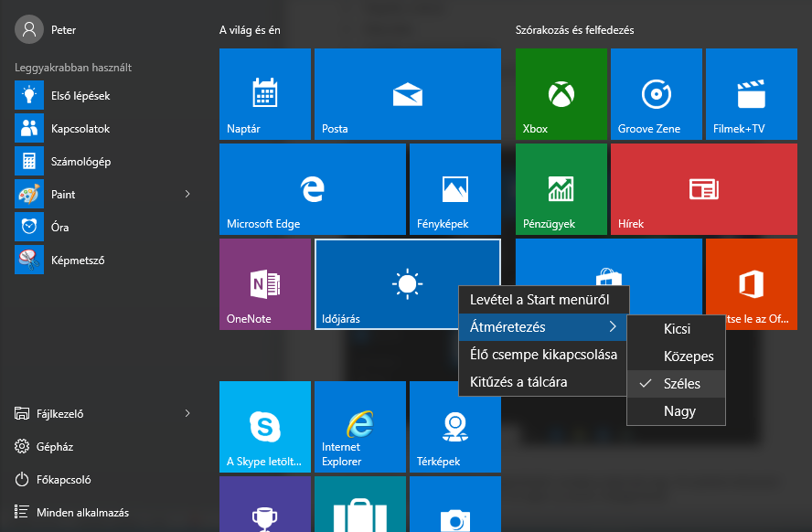Launch the Xbox tile
Viewport: 812px width, 532px height.
tap(561, 93)
